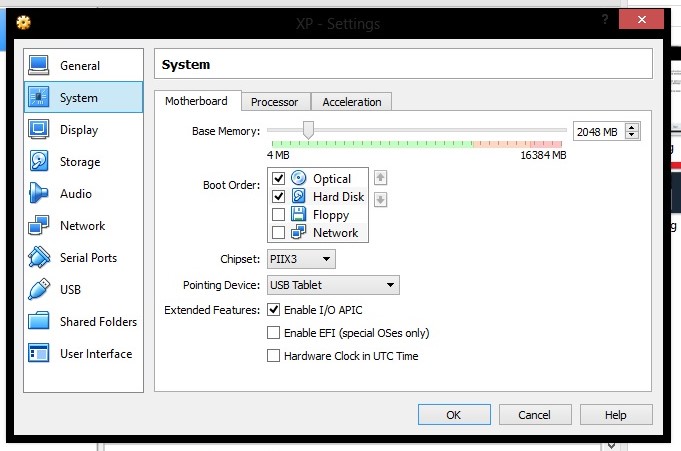Uncheck Hard Disk in boot order
Screen dimensions: 681x451
(x=278, y=197)
